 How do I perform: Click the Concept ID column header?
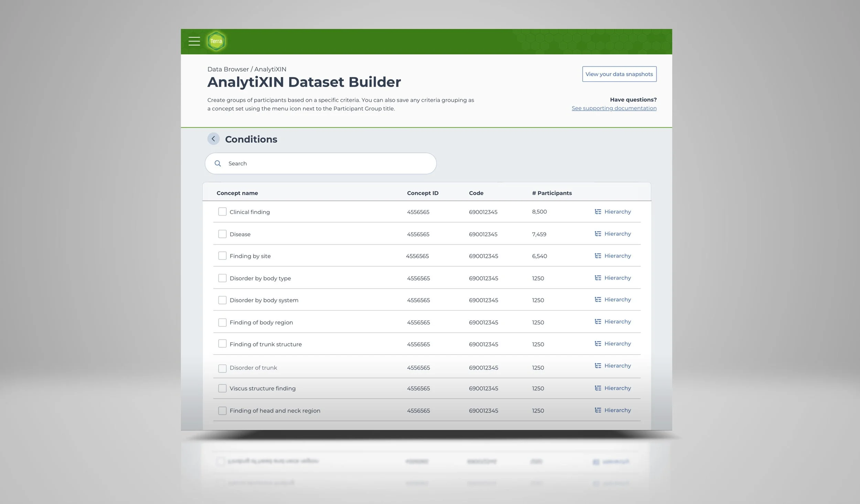coord(423,193)
